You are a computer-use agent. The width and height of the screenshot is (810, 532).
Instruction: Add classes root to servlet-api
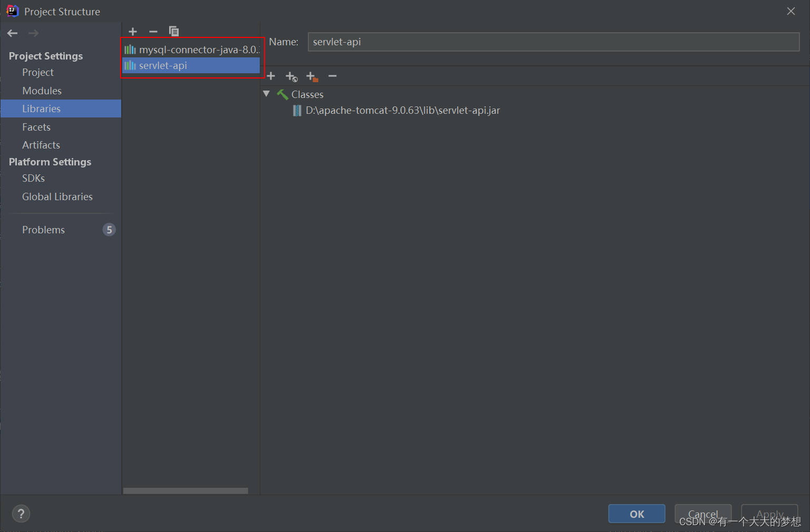[x=271, y=76]
